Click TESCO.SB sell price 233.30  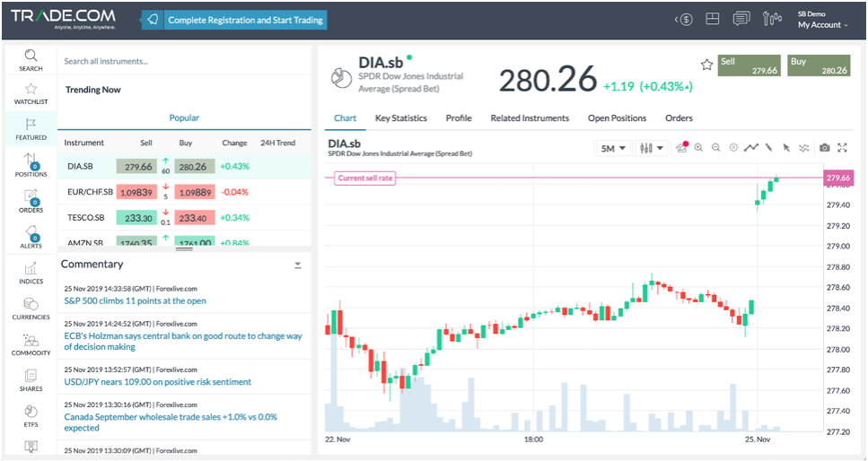tap(136, 218)
